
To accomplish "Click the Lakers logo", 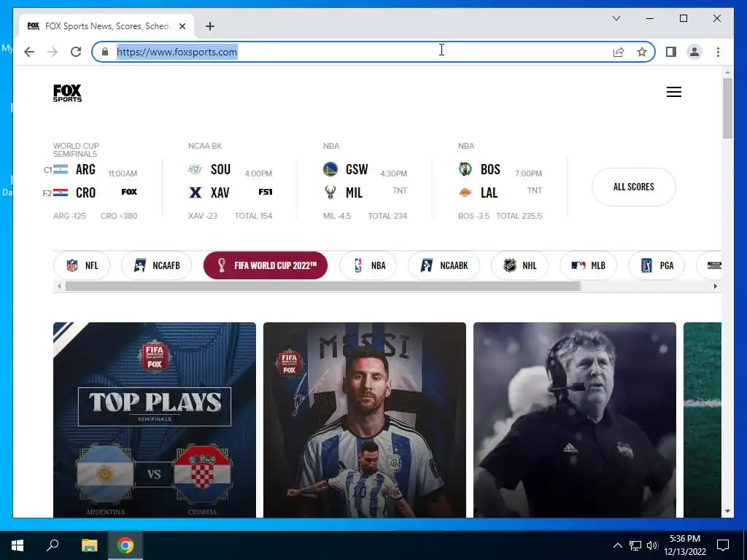I will [465, 192].
